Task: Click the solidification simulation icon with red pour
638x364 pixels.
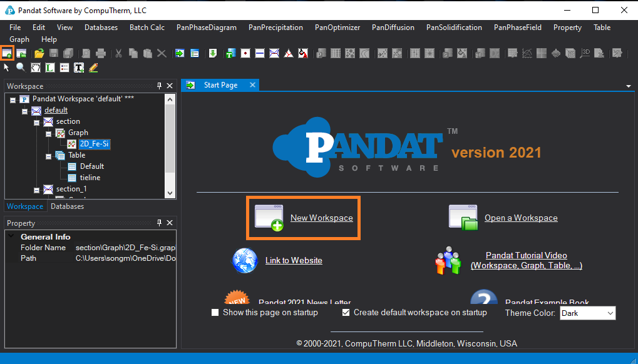Action: click(303, 53)
